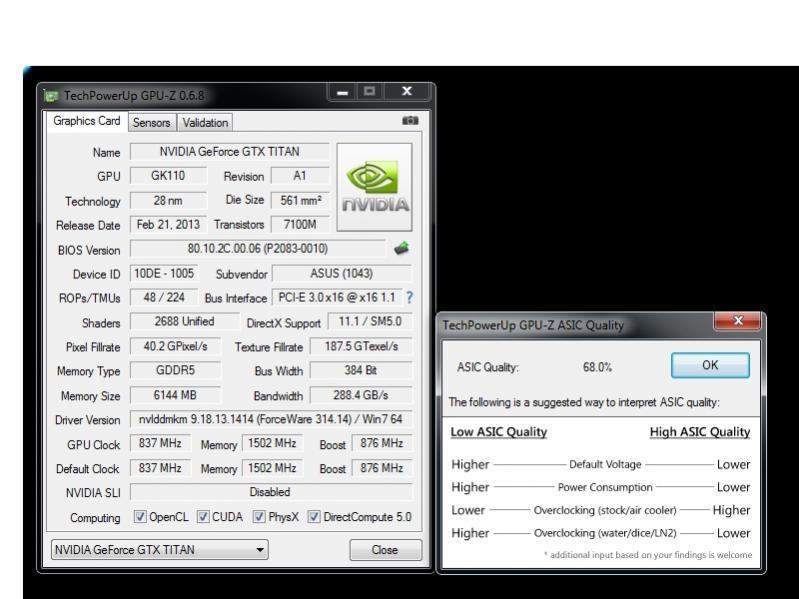Click the Transistors field 7100M

tap(300, 225)
